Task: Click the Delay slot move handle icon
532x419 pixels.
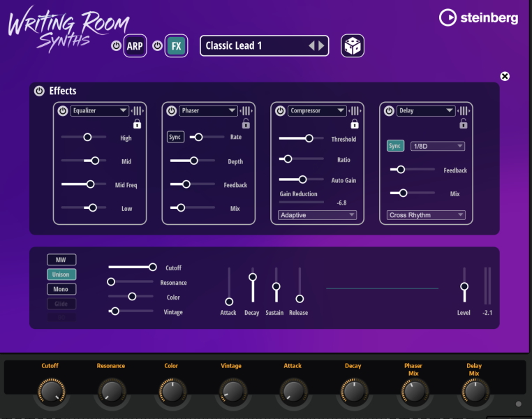Action: tap(464, 110)
